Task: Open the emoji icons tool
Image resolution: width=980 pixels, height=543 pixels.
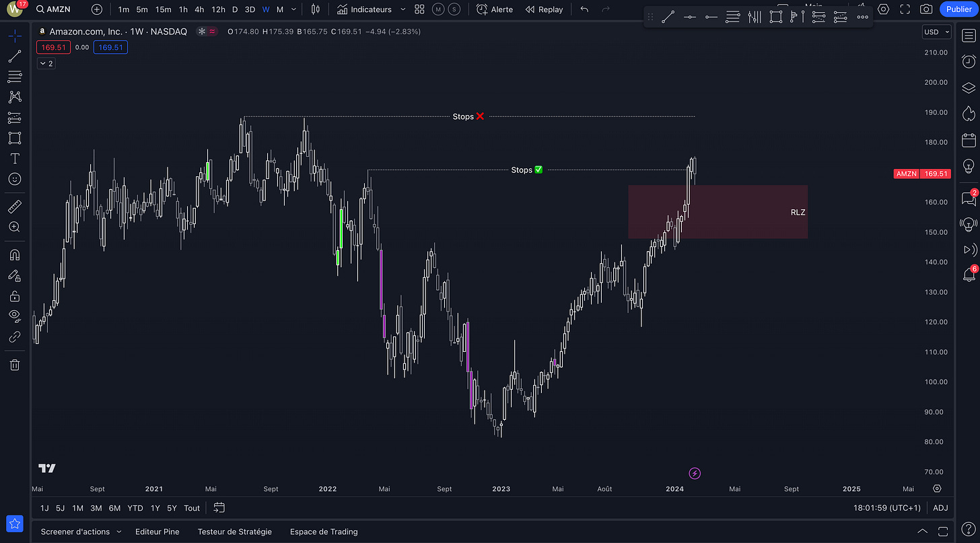Action: [x=15, y=179]
